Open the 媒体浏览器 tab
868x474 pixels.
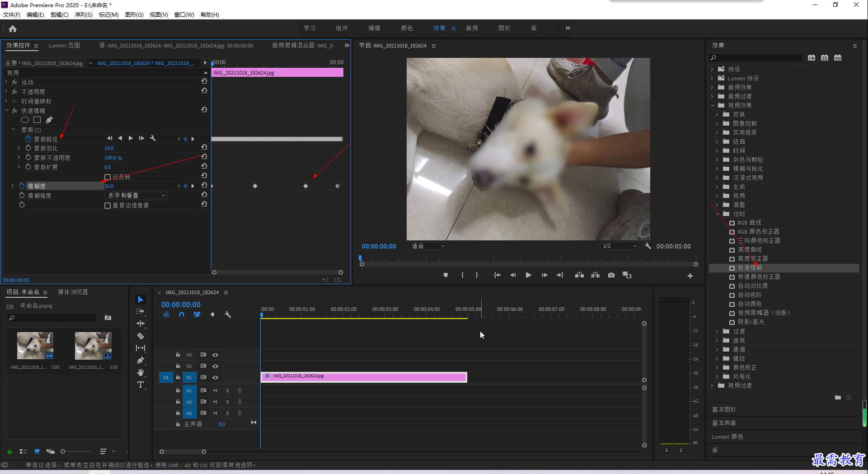73,292
